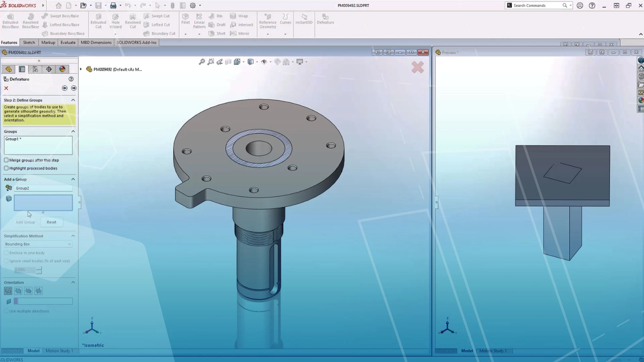644x362 pixels.
Task: Open the DimXpertManager tab icon
Action: 49,69
